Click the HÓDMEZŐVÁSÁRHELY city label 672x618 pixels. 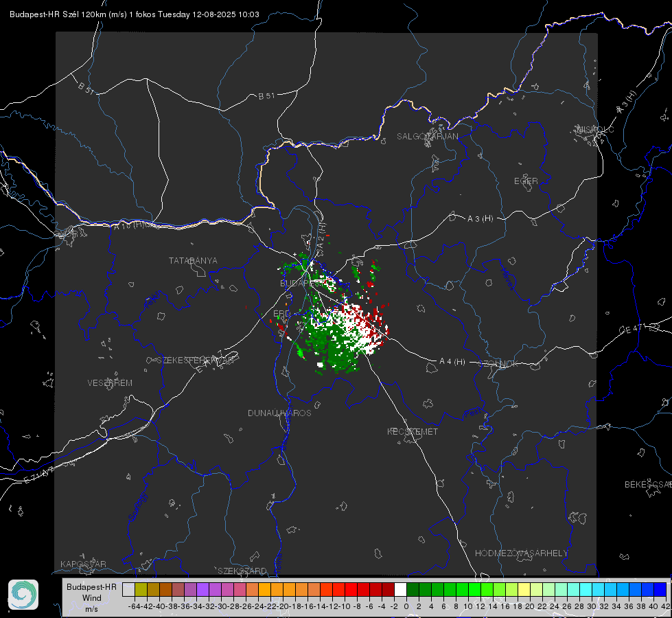coord(521,553)
